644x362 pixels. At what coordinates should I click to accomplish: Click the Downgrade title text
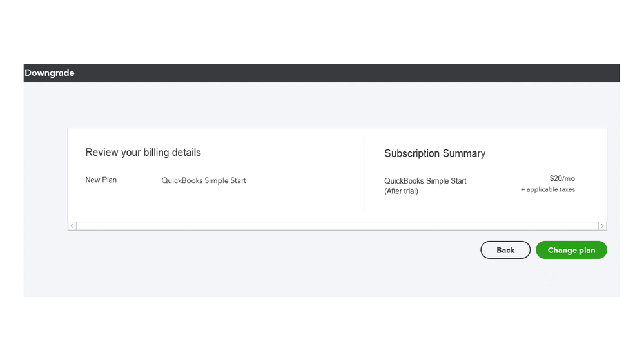pyautogui.click(x=50, y=73)
